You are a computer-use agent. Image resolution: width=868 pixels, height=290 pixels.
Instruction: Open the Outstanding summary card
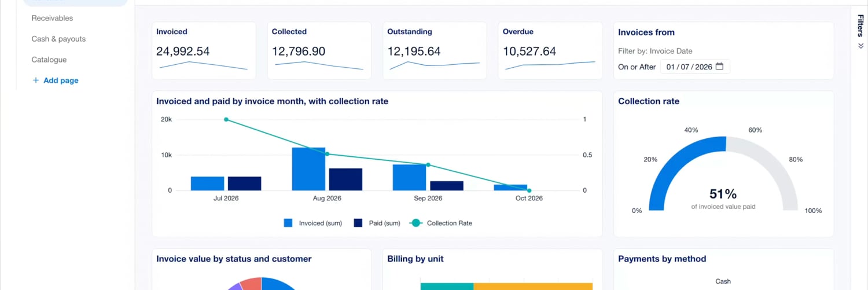coord(435,50)
